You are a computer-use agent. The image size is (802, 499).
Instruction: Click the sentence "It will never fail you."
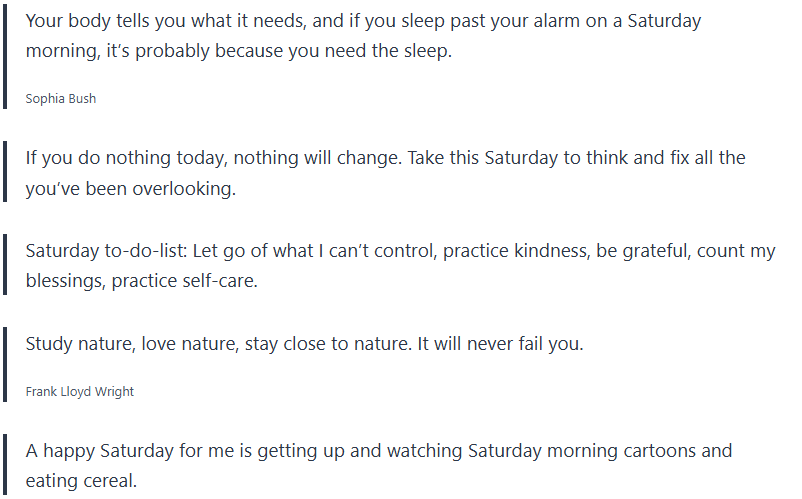pos(498,344)
